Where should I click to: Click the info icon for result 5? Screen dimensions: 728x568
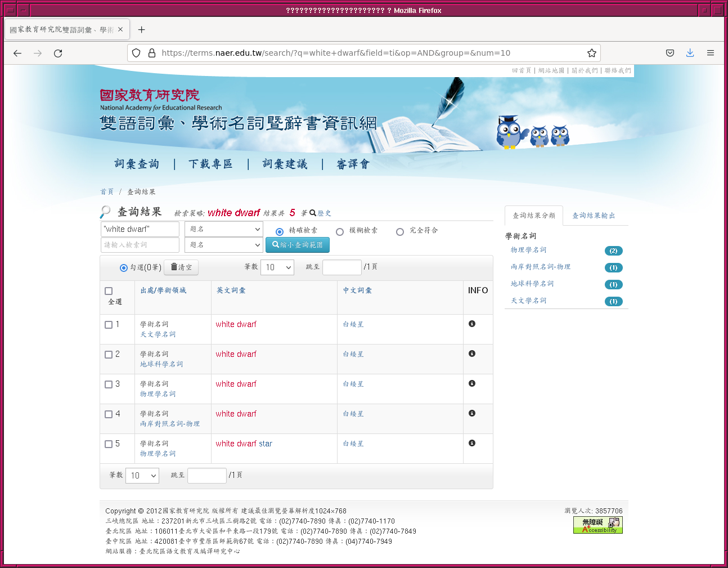click(x=472, y=443)
